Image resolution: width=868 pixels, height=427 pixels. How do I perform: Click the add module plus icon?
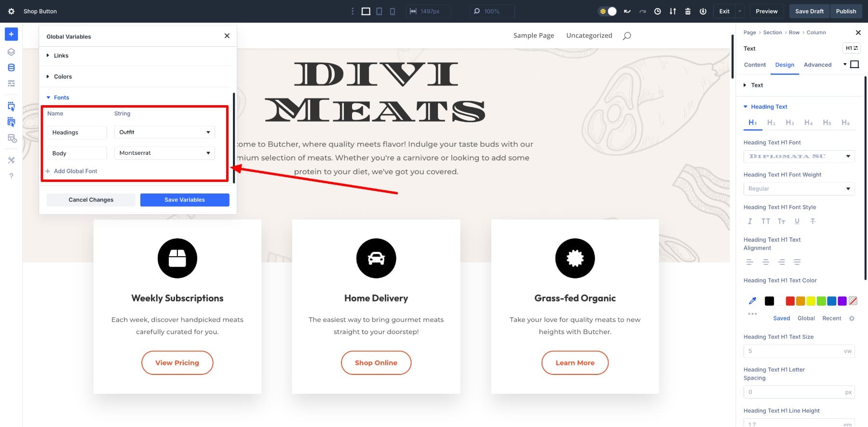[x=11, y=34]
